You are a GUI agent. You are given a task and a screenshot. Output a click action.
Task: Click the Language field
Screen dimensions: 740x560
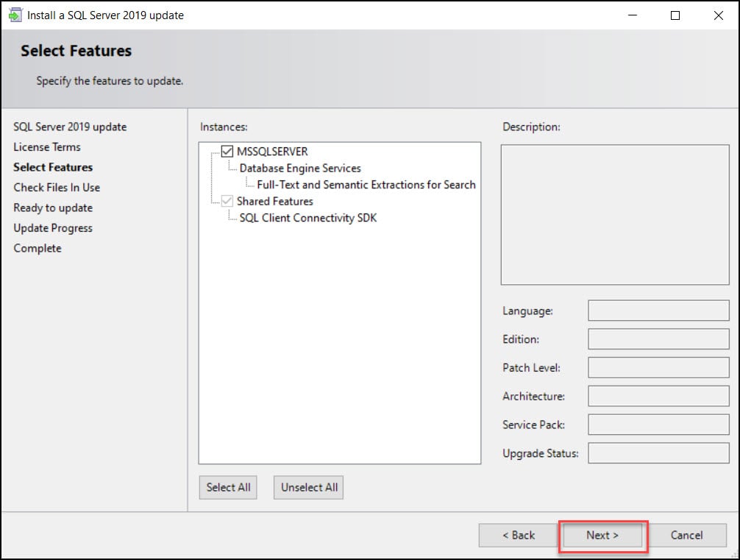click(x=658, y=311)
